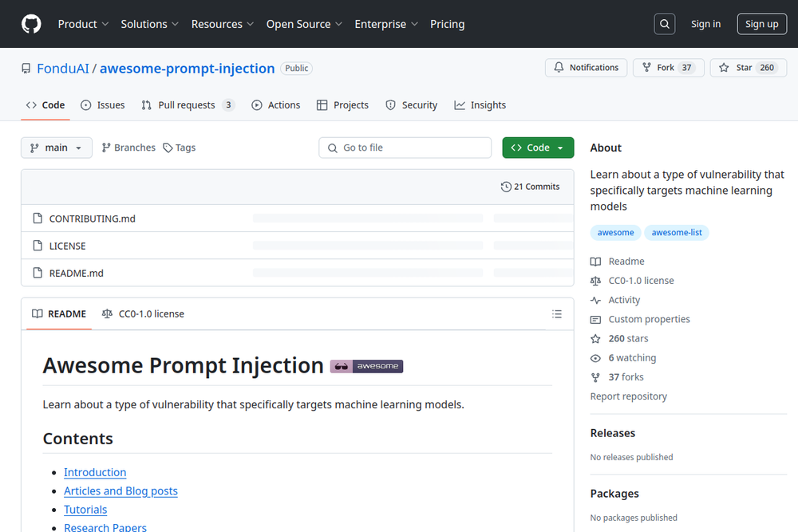The width and height of the screenshot is (798, 532).
Task: Click the branch icon beside Branches
Action: (106, 148)
